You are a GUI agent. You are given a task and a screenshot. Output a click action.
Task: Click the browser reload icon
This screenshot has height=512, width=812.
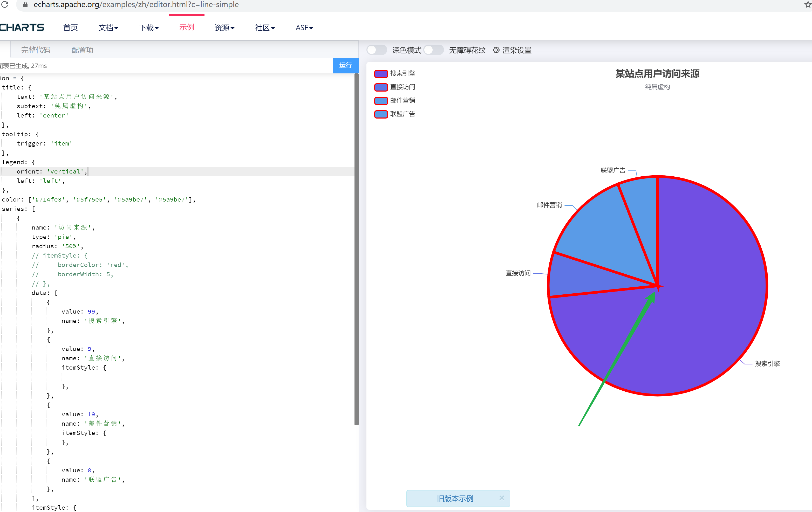coord(5,4)
